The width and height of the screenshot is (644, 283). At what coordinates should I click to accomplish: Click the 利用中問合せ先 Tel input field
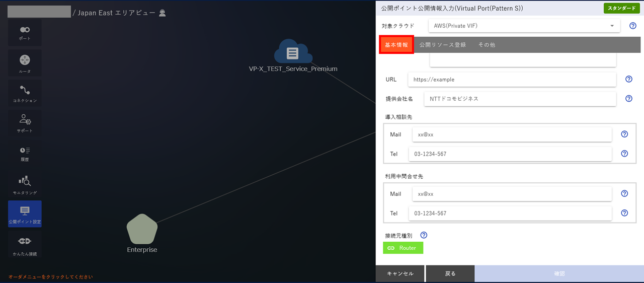point(510,213)
